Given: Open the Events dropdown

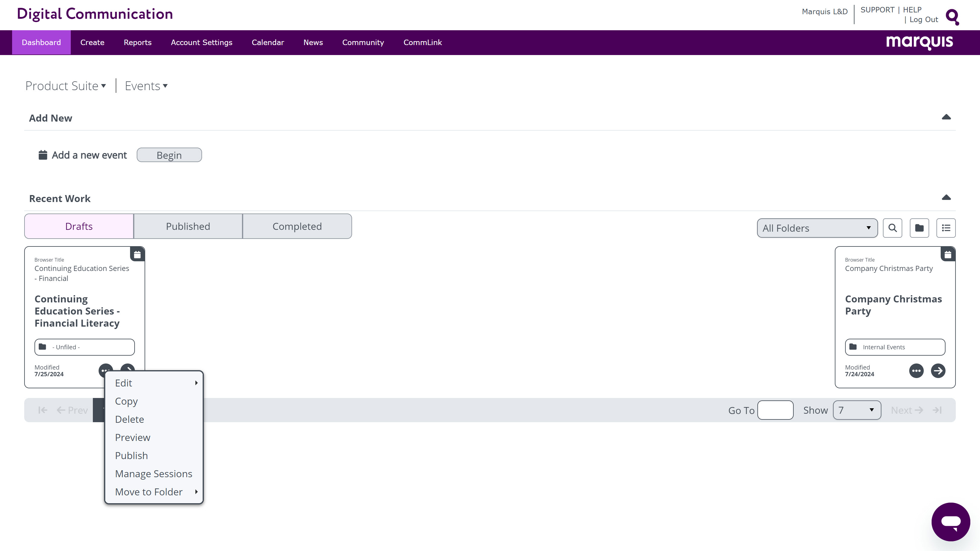Looking at the screenshot, I should (x=146, y=86).
